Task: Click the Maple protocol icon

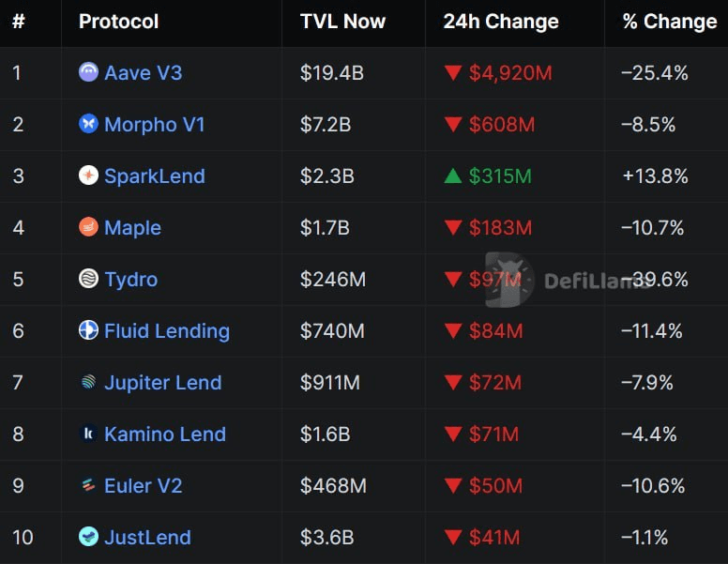Action: [88, 227]
